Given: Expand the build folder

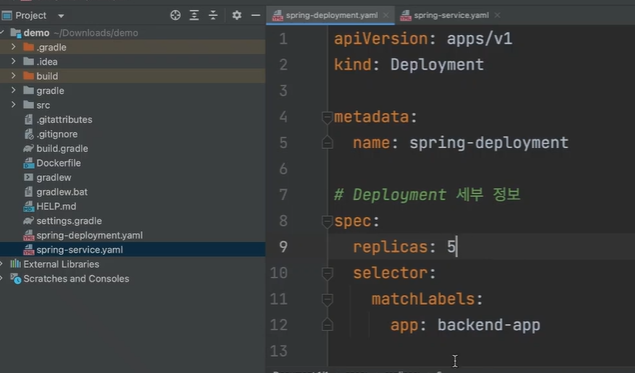Looking at the screenshot, I should pos(13,76).
